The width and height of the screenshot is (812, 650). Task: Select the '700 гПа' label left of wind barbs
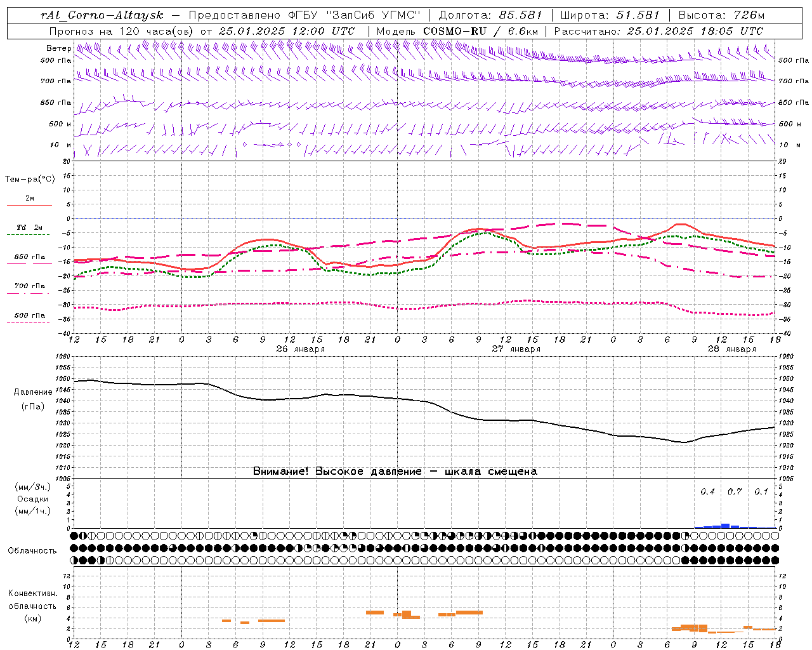coord(56,81)
